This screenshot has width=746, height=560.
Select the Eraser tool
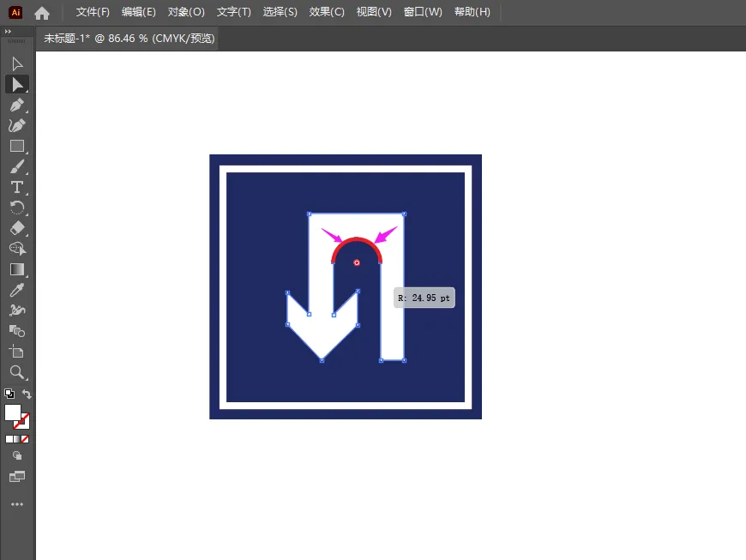17,228
